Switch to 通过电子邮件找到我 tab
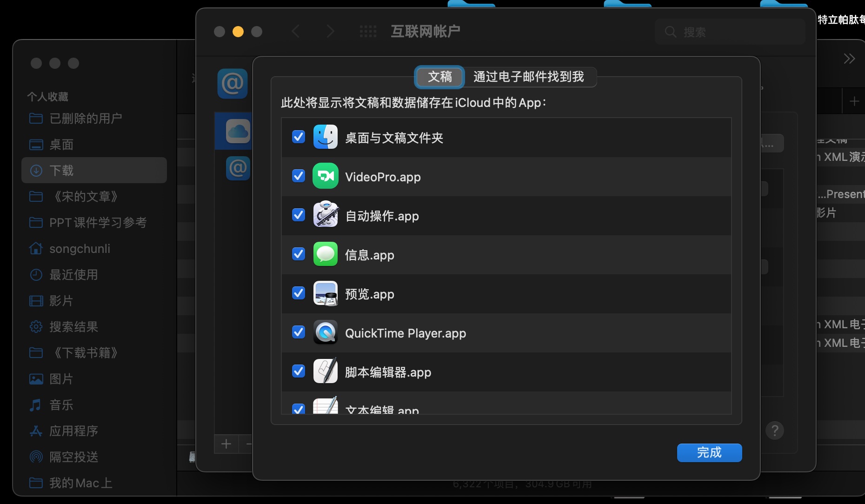This screenshot has width=865, height=504. [529, 77]
